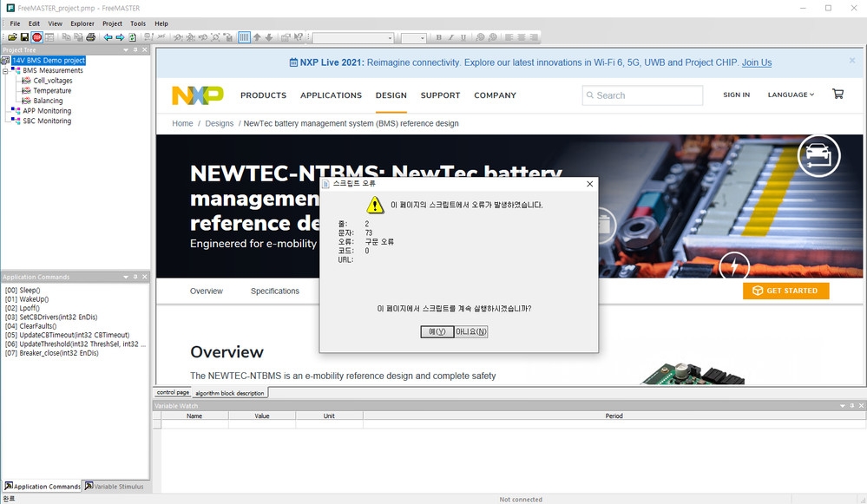Viewport: 867px width, 504px height.
Task: Click 예(Y) to continue running scripts
Action: 437,331
